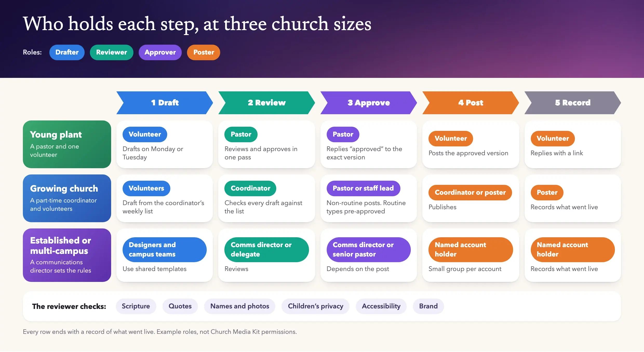
Task: Click Volunteer pill above 'Replies with a link'
Action: 553,139
